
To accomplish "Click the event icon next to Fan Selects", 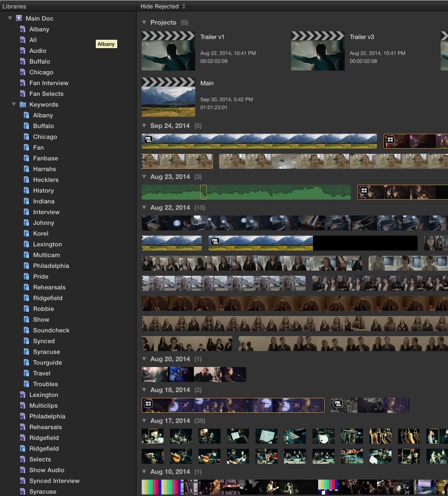I will tap(23, 93).
